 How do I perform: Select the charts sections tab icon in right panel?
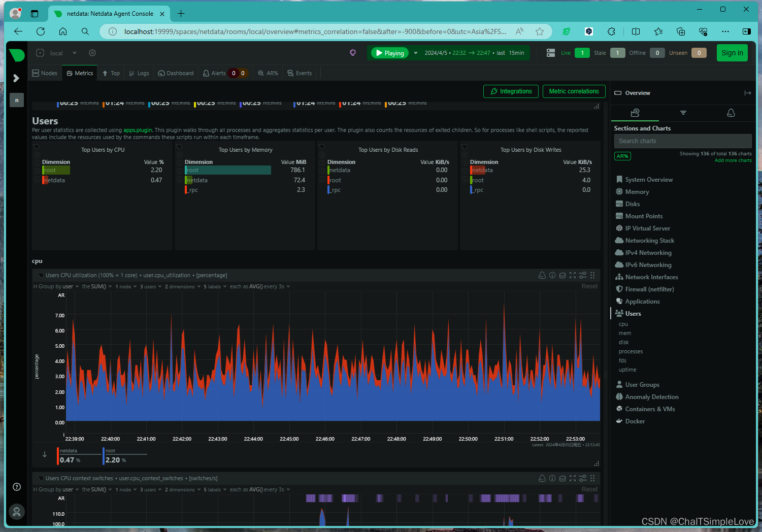click(635, 113)
